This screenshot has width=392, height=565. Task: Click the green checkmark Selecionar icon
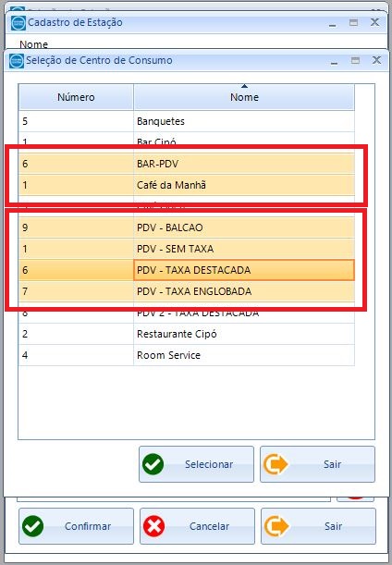click(153, 464)
